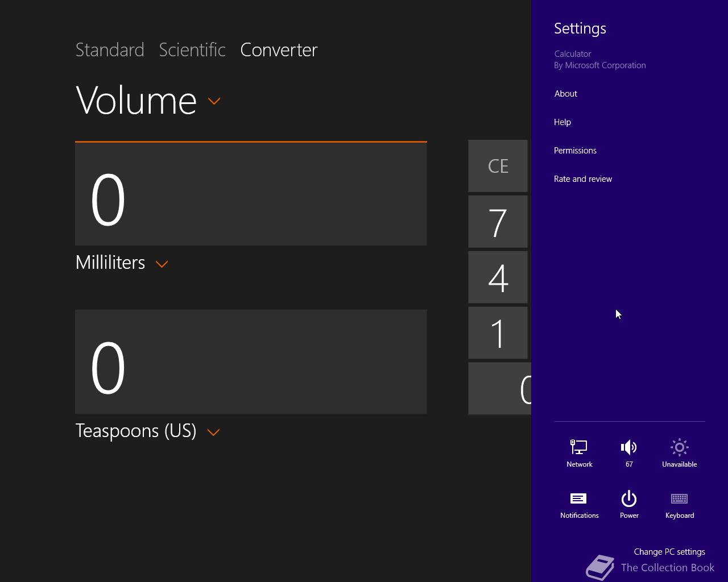728x582 pixels.
Task: Tap the number 4 key
Action: [498, 277]
